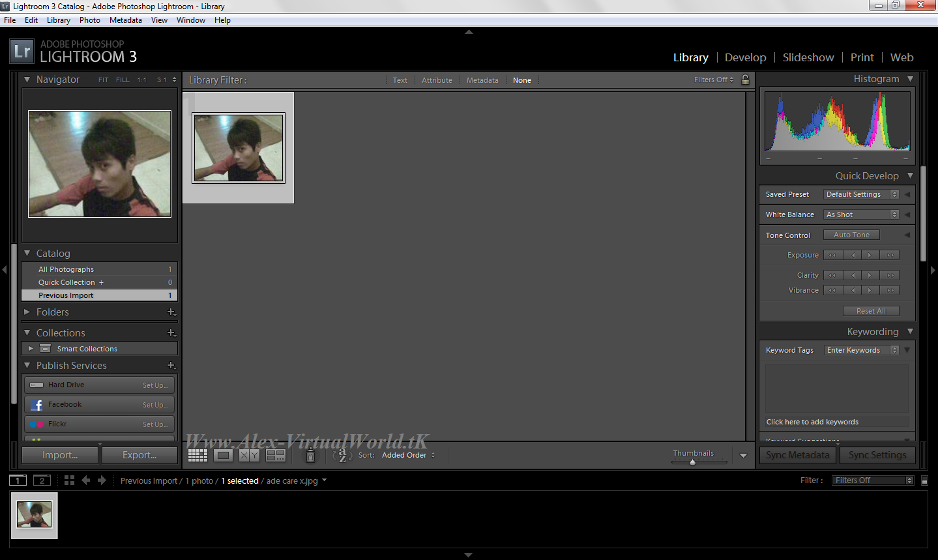Set Navigator zoom to FILL

123,80
